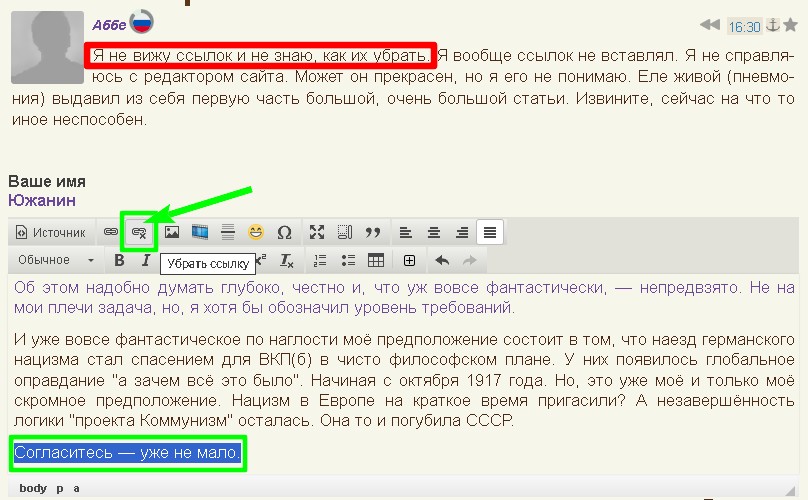The height and width of the screenshot is (500, 808).
Task: Insert a table into the editor
Action: [x=376, y=260]
